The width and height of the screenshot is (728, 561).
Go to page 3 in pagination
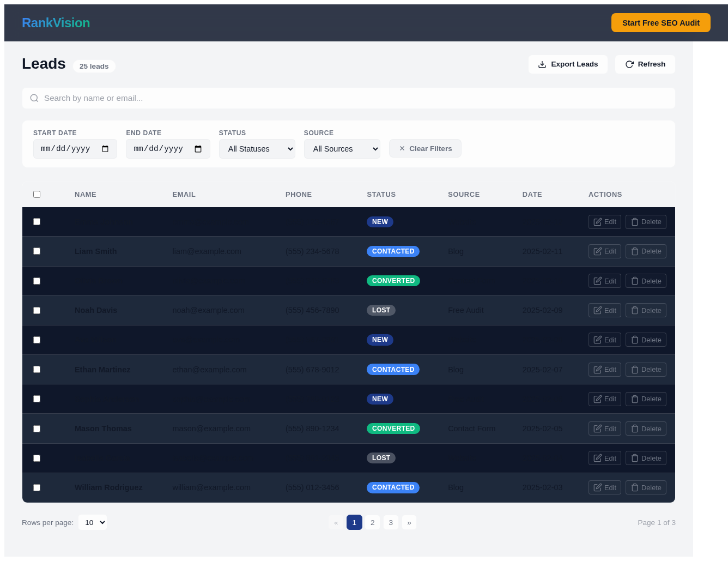pos(391,522)
